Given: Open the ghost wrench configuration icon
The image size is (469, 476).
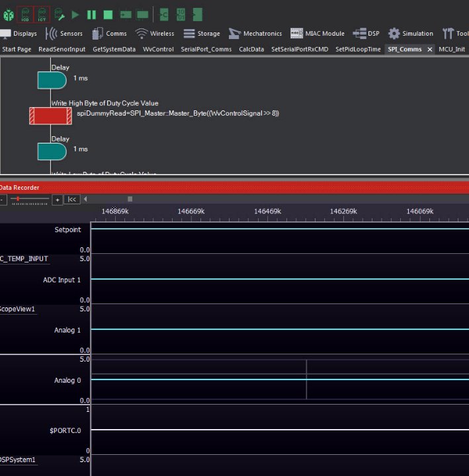Looking at the screenshot, I should [60, 15].
